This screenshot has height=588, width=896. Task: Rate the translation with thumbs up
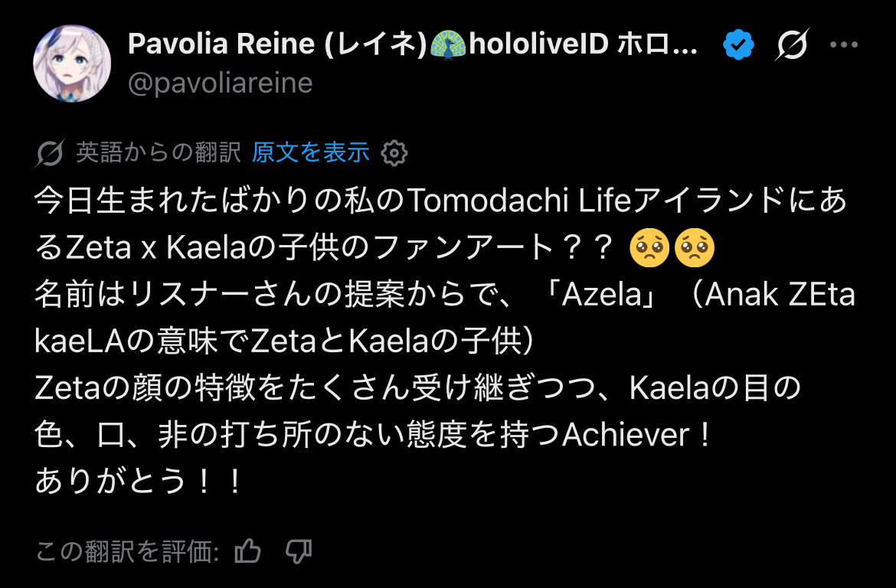(248, 550)
